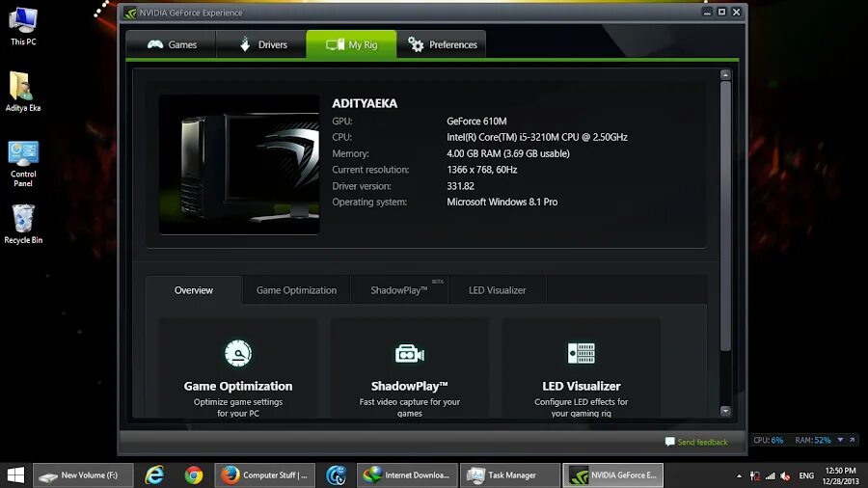This screenshot has height=488, width=868.
Task: Click the vertical scrollbar thumb
Action: click(x=725, y=216)
